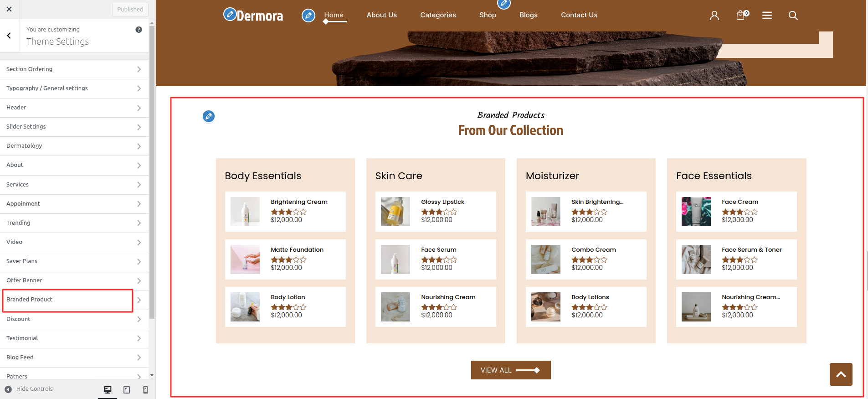Expand the Slider Settings panel

[74, 127]
